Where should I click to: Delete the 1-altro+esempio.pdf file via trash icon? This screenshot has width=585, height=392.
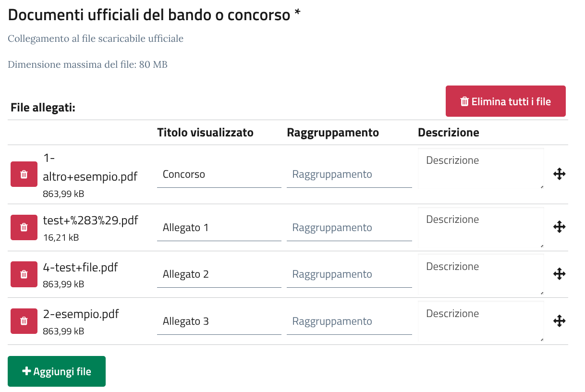click(x=24, y=174)
